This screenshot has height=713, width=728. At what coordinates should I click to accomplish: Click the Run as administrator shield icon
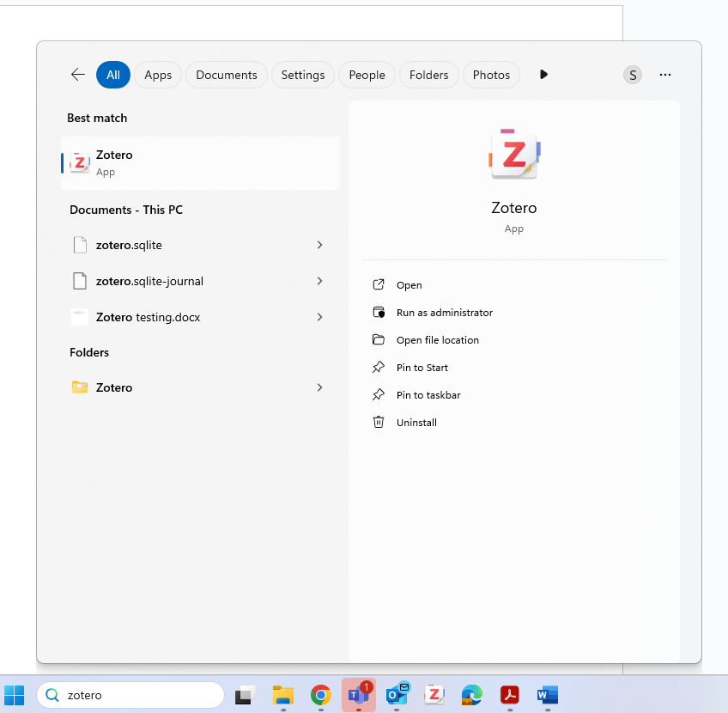379,312
